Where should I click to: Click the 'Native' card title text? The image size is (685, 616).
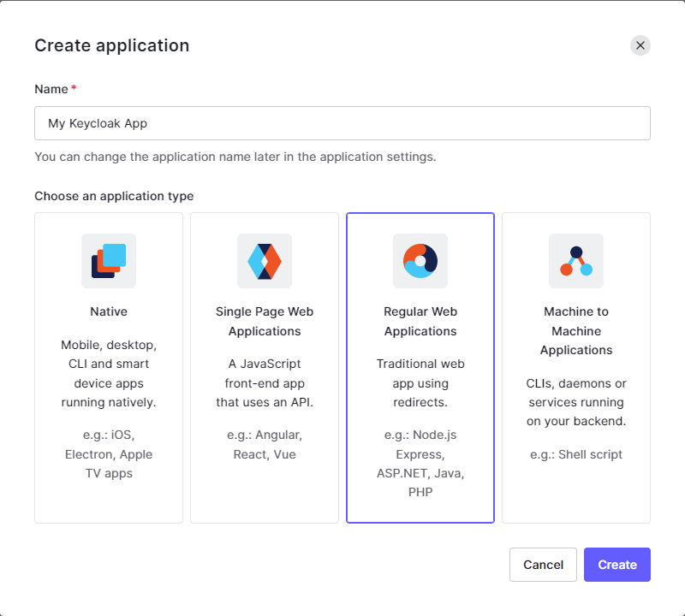(x=109, y=311)
